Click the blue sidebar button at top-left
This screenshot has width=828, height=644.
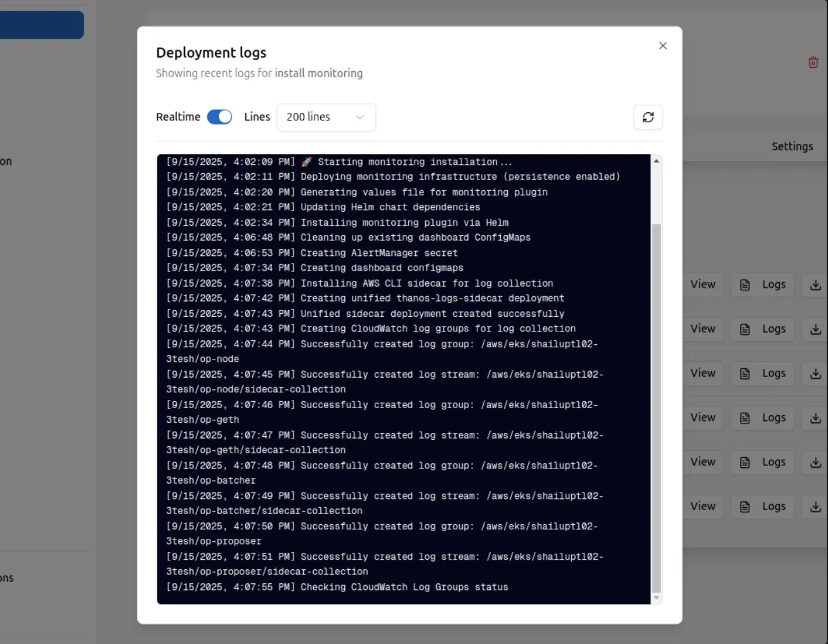click(41, 25)
